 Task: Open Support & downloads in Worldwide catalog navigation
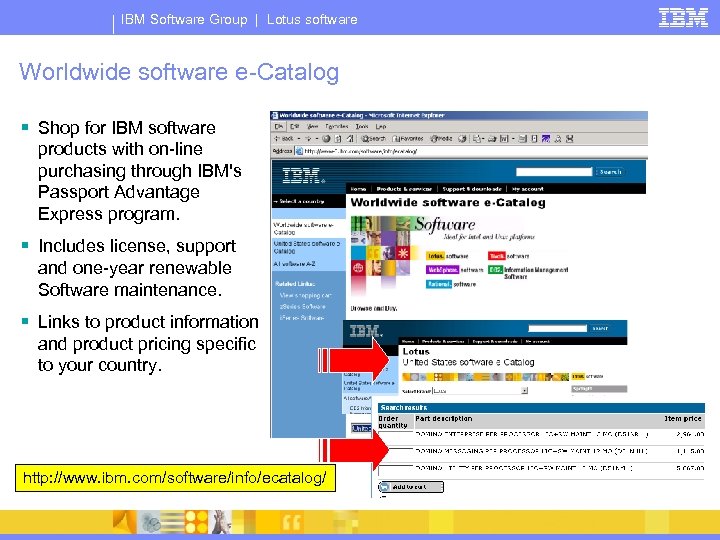(x=472, y=189)
